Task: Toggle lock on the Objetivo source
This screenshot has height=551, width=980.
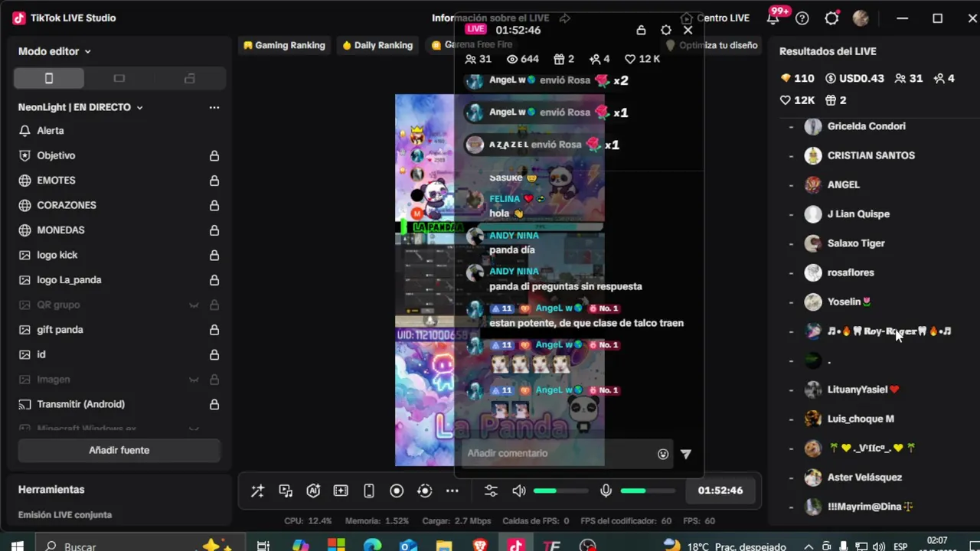Action: tap(214, 155)
